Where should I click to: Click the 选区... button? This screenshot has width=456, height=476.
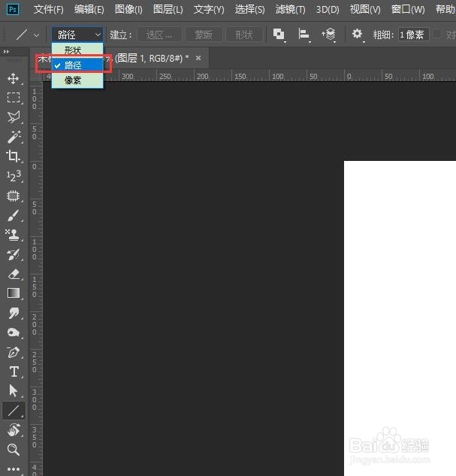tap(159, 35)
